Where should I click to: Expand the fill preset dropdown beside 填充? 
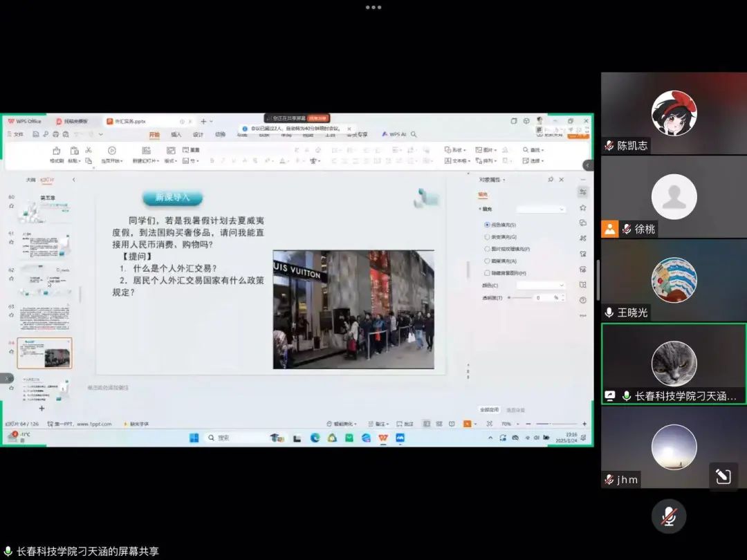pyautogui.click(x=541, y=209)
